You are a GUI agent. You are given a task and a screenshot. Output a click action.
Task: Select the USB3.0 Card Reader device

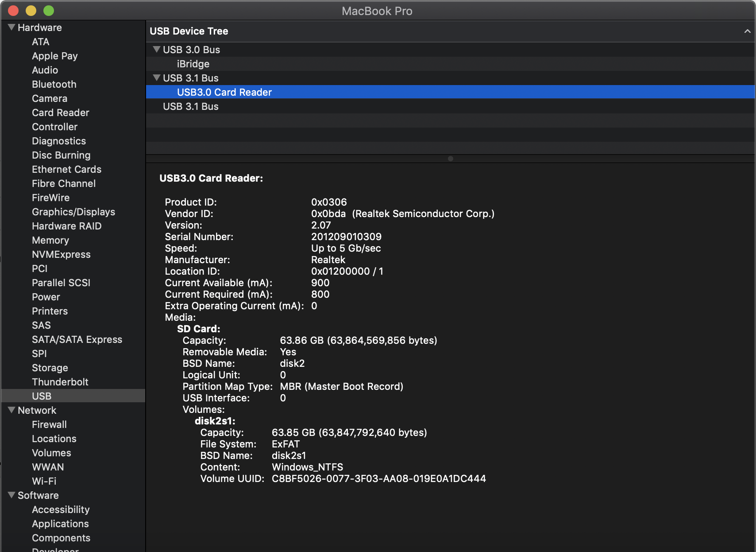click(224, 92)
